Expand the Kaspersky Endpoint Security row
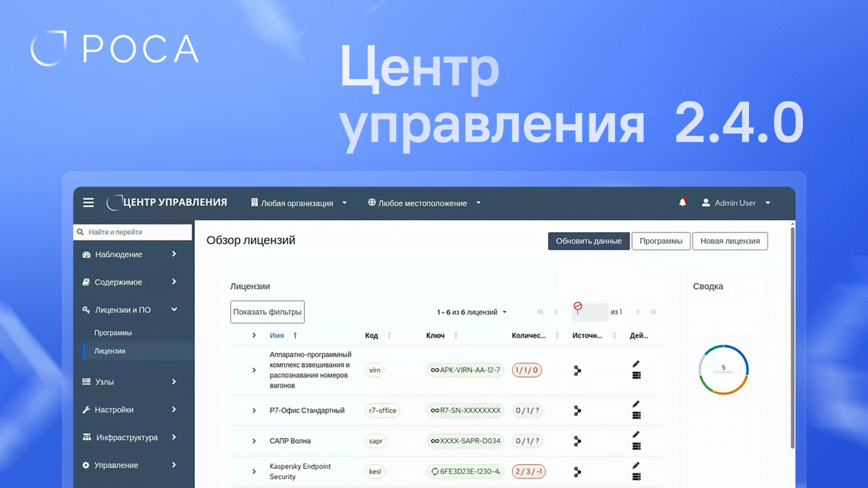This screenshot has height=488, width=868. [x=254, y=472]
